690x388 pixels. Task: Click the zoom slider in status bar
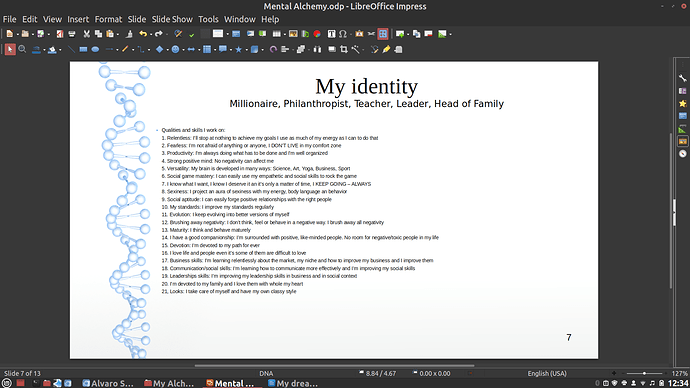coord(644,373)
